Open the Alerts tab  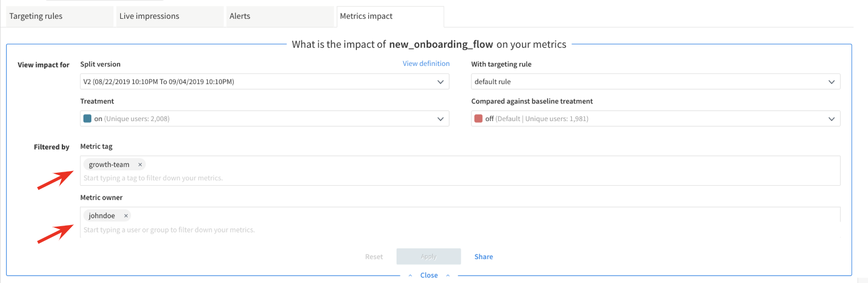click(280, 16)
